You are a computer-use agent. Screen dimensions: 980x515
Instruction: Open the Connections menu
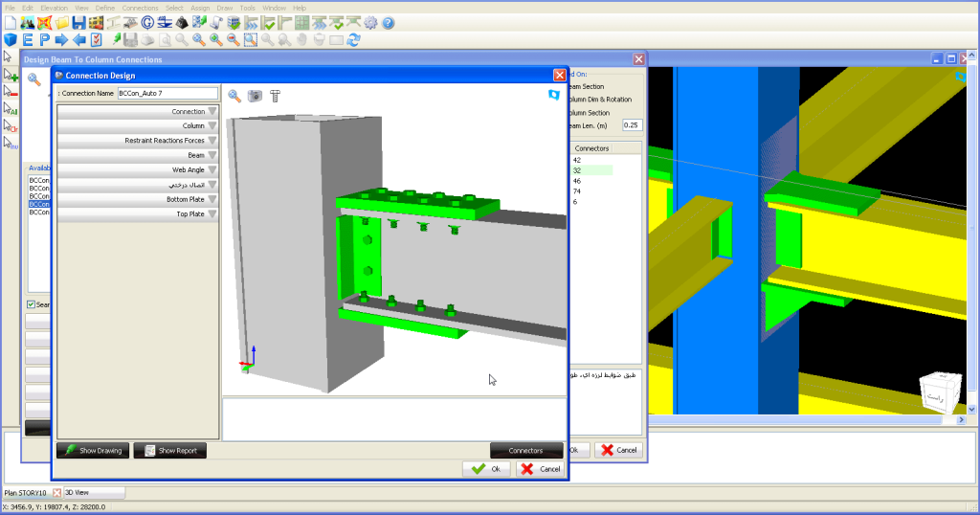140,8
